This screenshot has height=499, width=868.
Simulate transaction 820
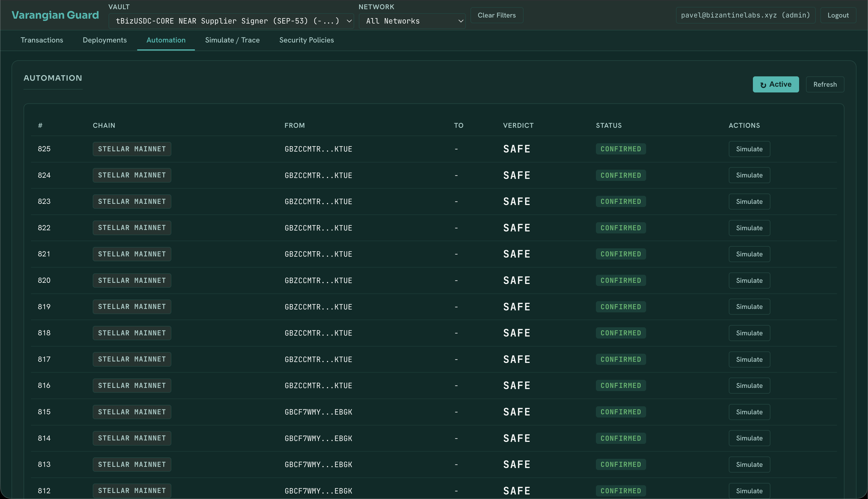(749, 280)
